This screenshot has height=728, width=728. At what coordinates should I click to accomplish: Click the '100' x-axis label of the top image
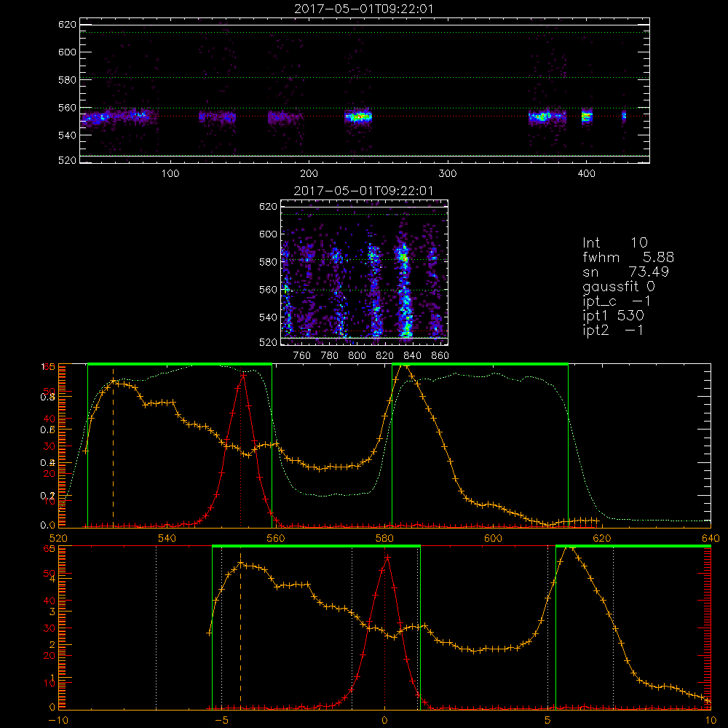pos(170,174)
